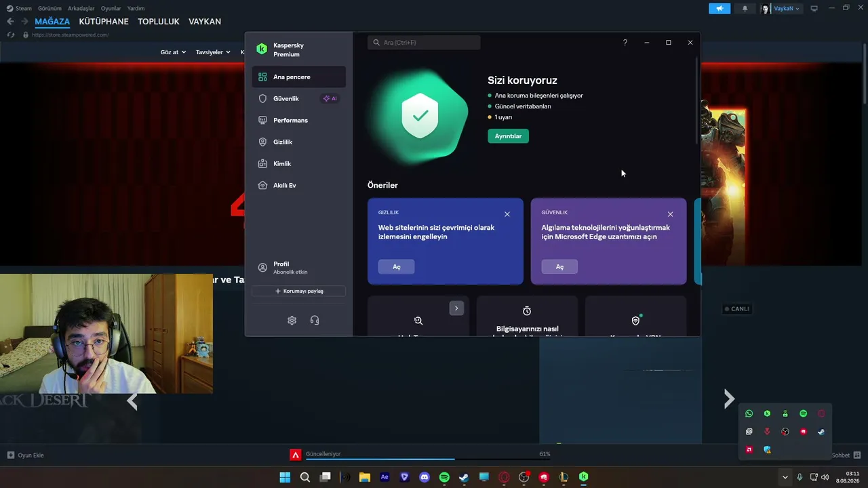Click the Ayrıntılar button
Viewport: 868px width, 488px height.
tap(508, 136)
